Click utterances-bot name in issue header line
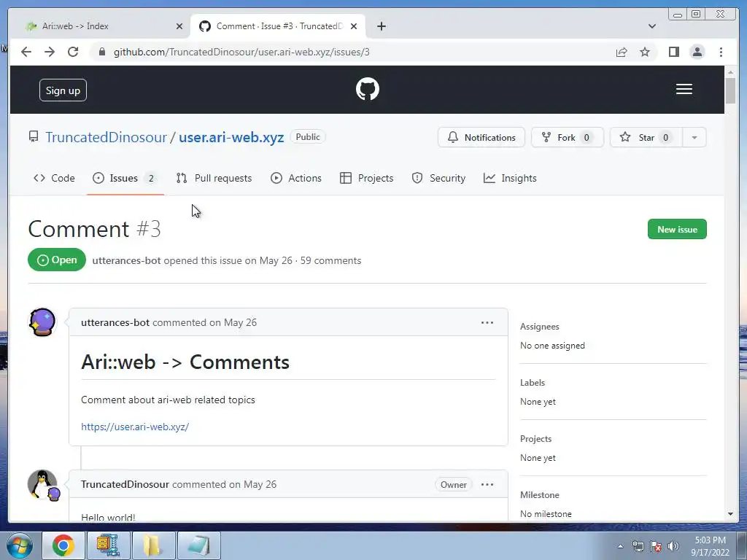The width and height of the screenshot is (747, 560). 126,260
